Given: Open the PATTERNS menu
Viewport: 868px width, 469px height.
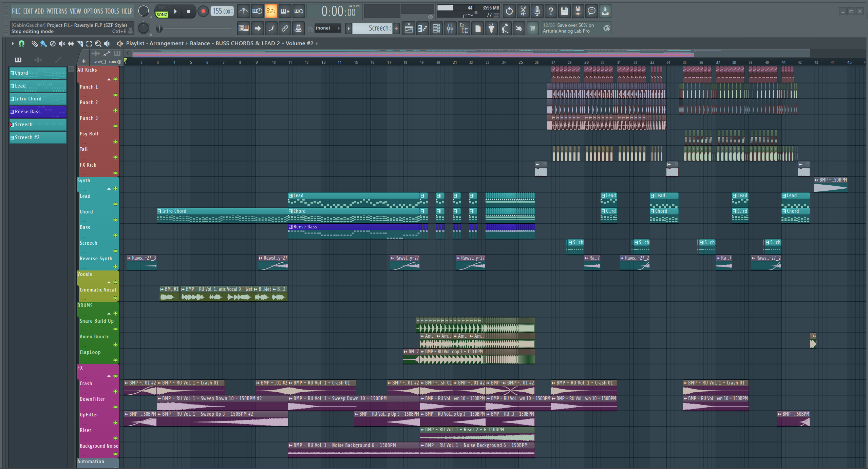Looking at the screenshot, I should 57,11.
